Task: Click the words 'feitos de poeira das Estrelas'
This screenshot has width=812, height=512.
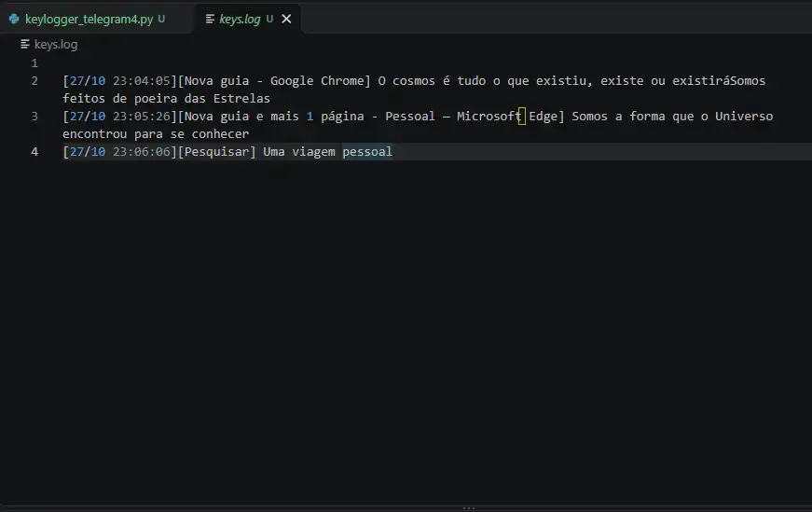Action: [x=166, y=99]
